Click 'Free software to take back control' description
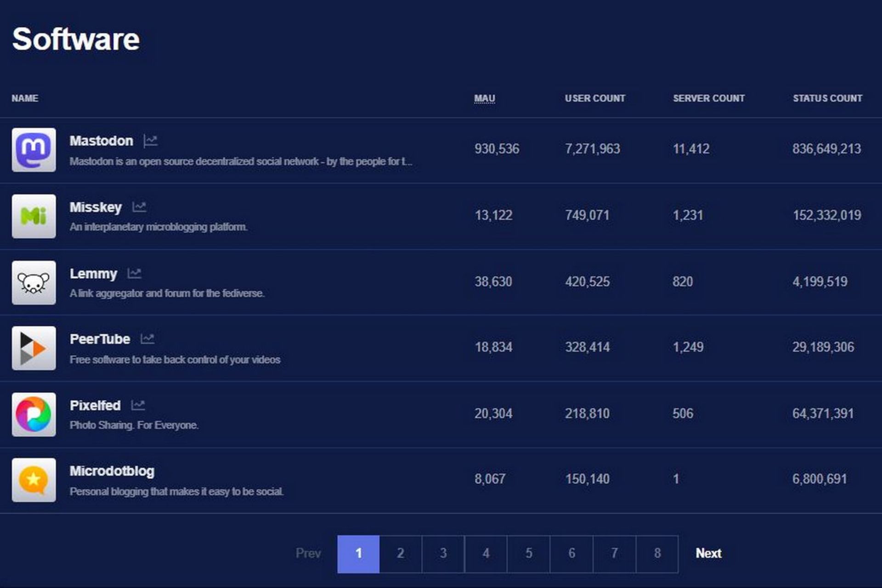Screen dimensions: 882x588 (175, 360)
